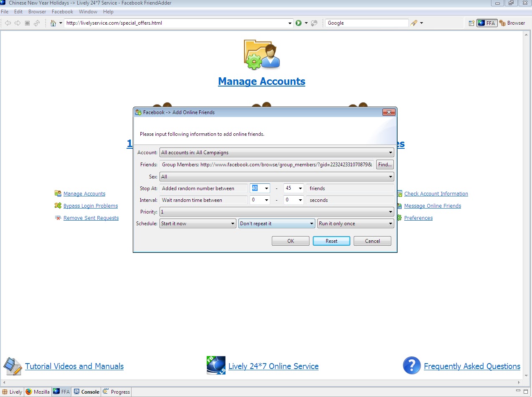Click the Remove Sent Requests icon
The image size is (532, 397).
coord(58,218)
